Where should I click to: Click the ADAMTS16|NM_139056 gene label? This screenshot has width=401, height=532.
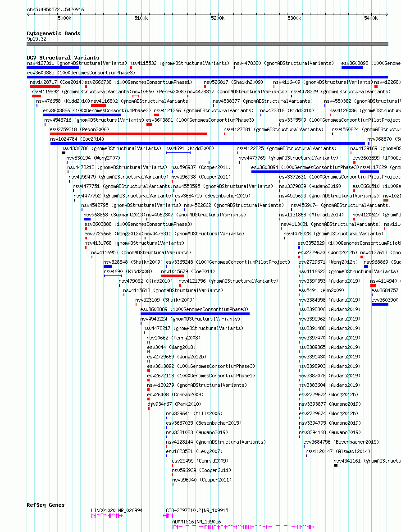pyautogui.click(x=196, y=522)
